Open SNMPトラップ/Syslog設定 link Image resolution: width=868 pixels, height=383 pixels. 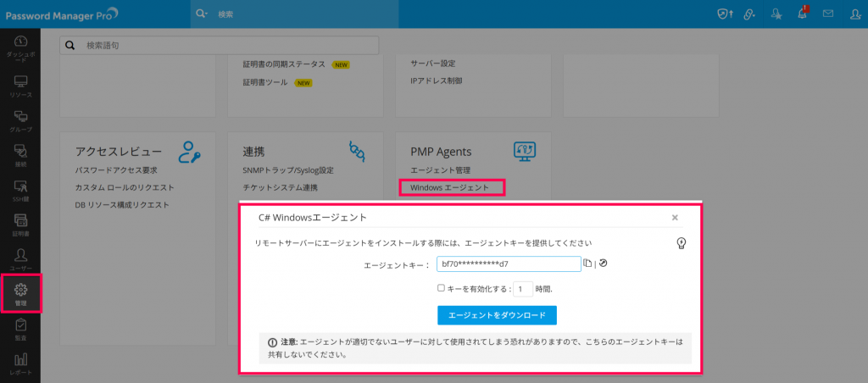tap(288, 170)
